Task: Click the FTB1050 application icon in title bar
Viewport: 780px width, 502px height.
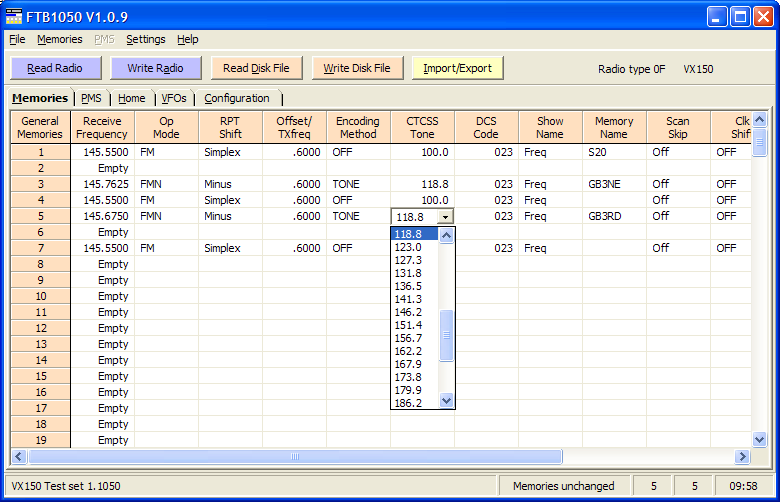Action: click(13, 16)
